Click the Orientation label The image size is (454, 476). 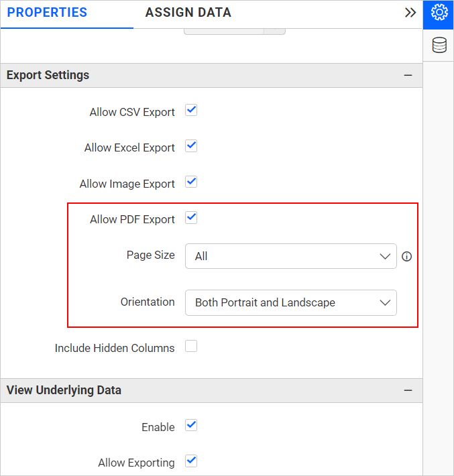[148, 302]
